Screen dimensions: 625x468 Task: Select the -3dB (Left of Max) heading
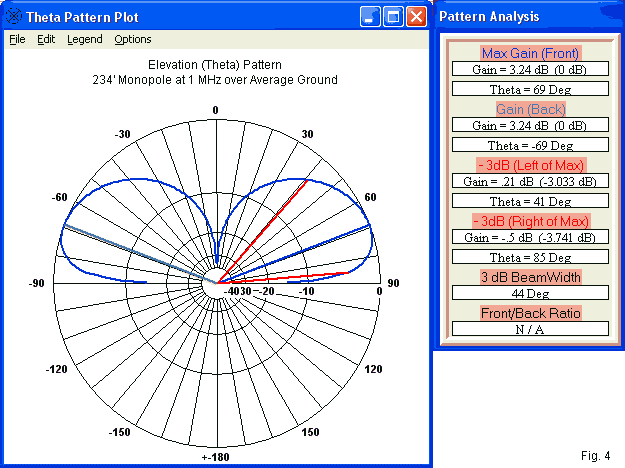(530, 164)
